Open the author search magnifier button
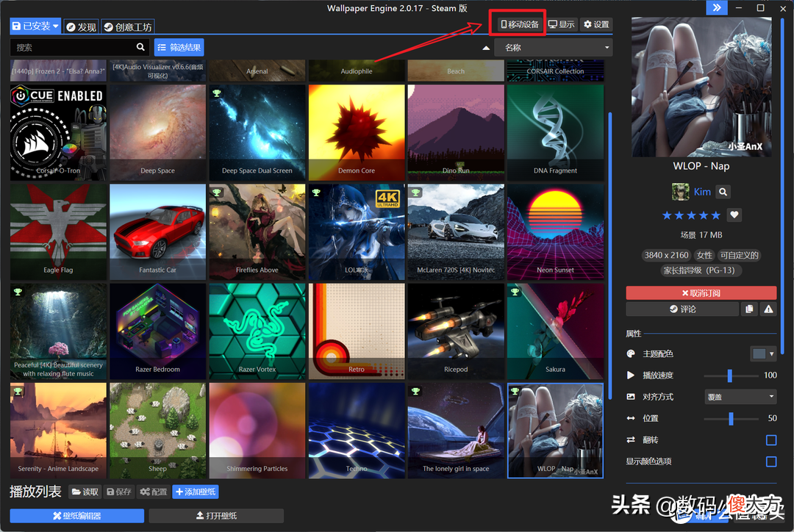This screenshot has width=794, height=532. pos(723,192)
